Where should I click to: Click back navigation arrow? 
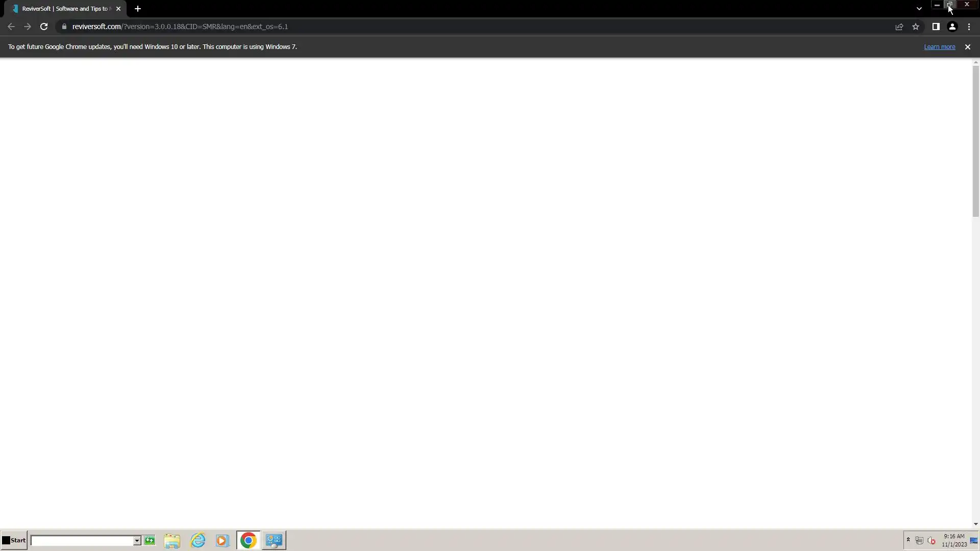(x=11, y=27)
